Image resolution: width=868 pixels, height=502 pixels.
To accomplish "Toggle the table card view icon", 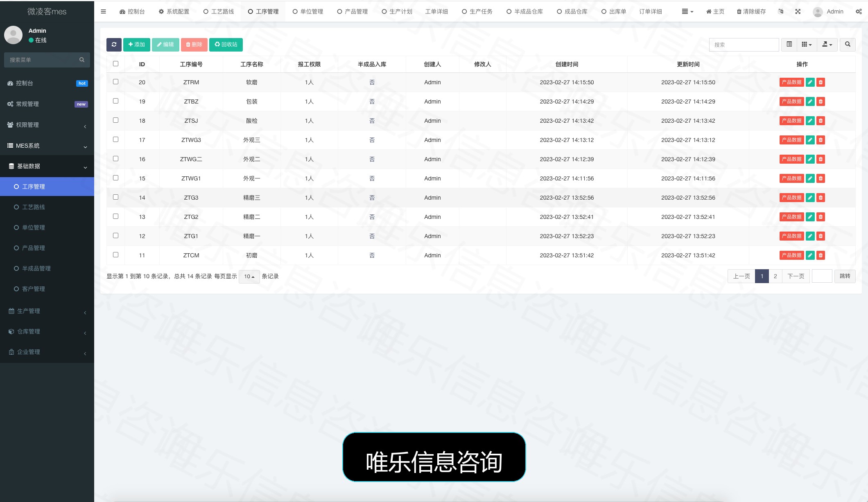I will [x=789, y=45].
